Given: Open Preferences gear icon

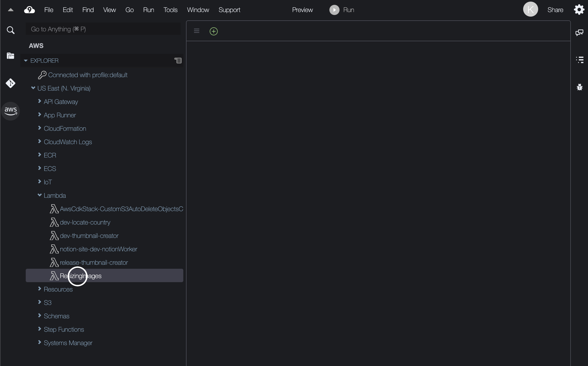Looking at the screenshot, I should coord(579,10).
